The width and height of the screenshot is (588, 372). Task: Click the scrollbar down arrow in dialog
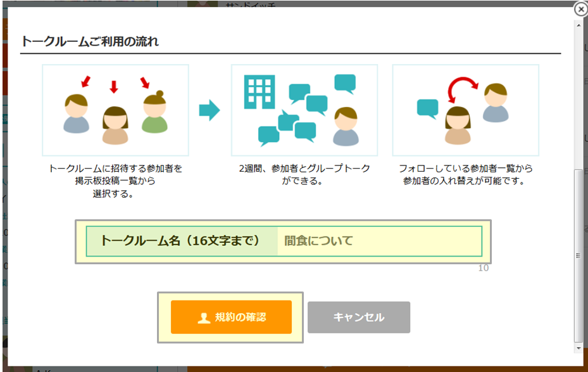coord(578,348)
